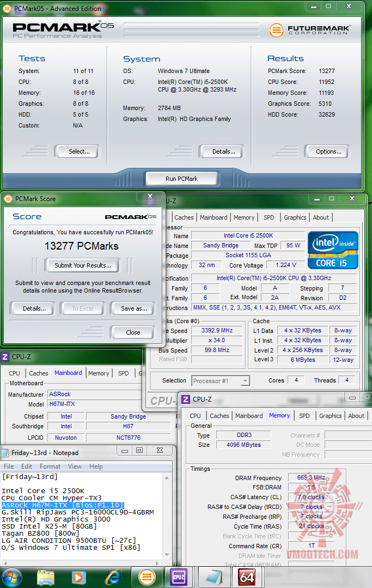This screenshot has width=372, height=588.
Task: Open Notepad View menu
Action: point(75,466)
